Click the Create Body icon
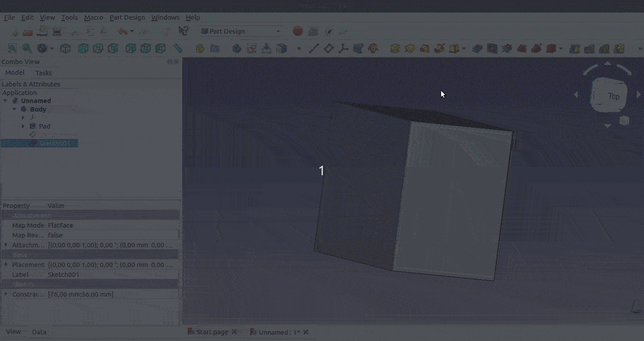Image resolution: width=644 pixels, height=341 pixels. pos(237,48)
